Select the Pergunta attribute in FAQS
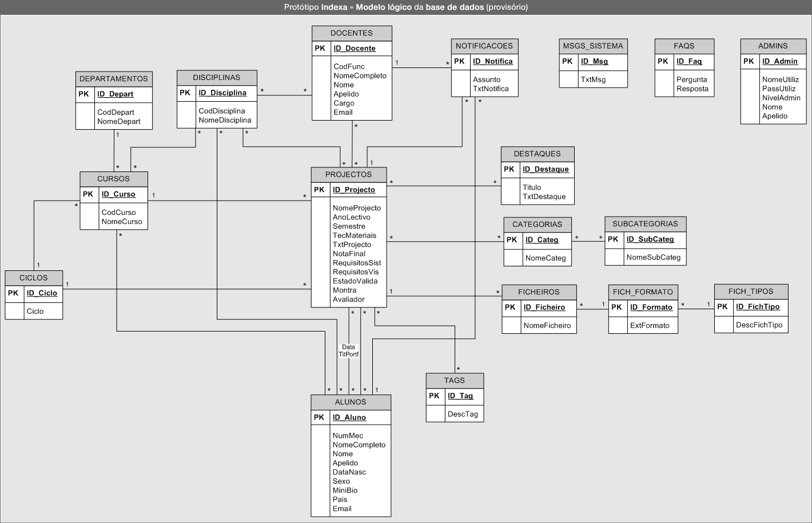 691,79
